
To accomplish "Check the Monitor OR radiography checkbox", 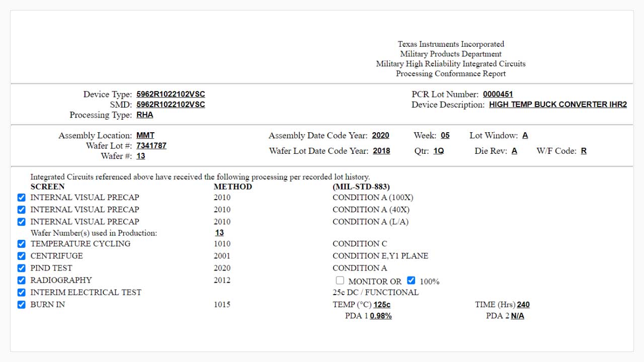I will click(340, 281).
